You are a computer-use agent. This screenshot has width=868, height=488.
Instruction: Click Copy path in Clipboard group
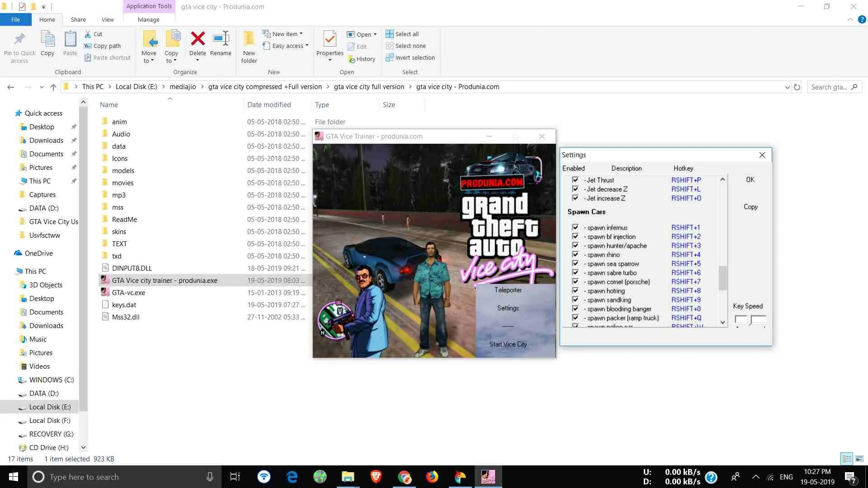[103, 46]
